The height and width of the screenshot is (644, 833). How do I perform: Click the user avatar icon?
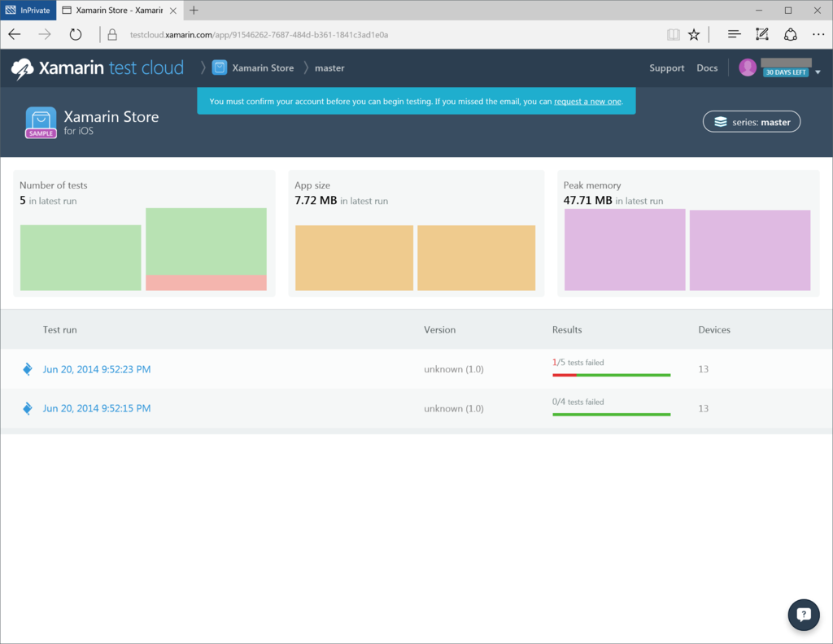(748, 67)
